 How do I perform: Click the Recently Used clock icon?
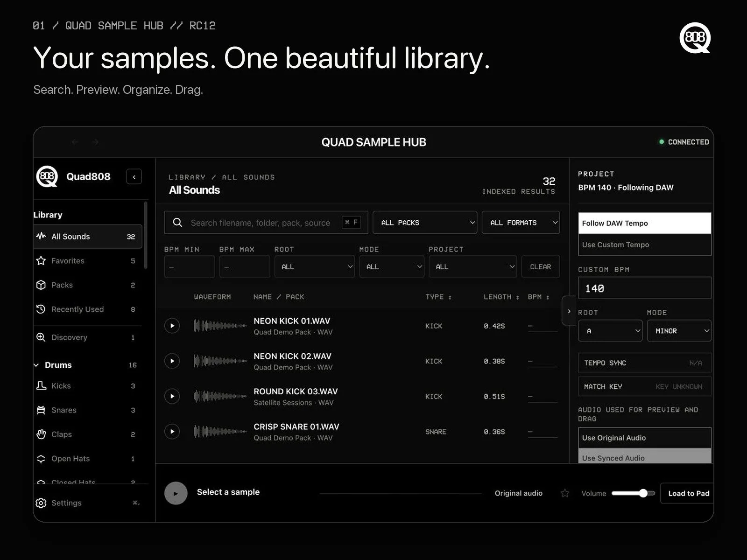pos(41,309)
